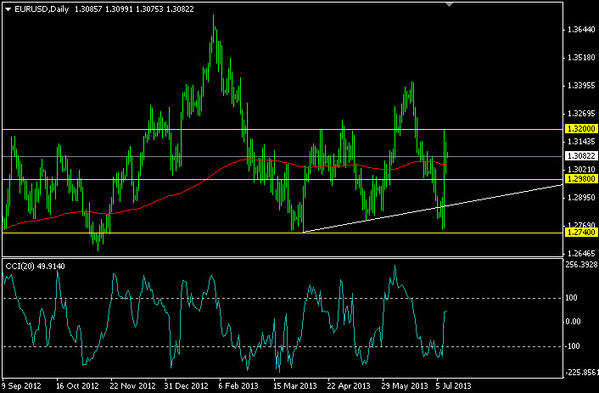The height and width of the screenshot is (393, 599).
Task: Click the triangle arrow beside EURUSD,Daily title
Action: click(8, 10)
